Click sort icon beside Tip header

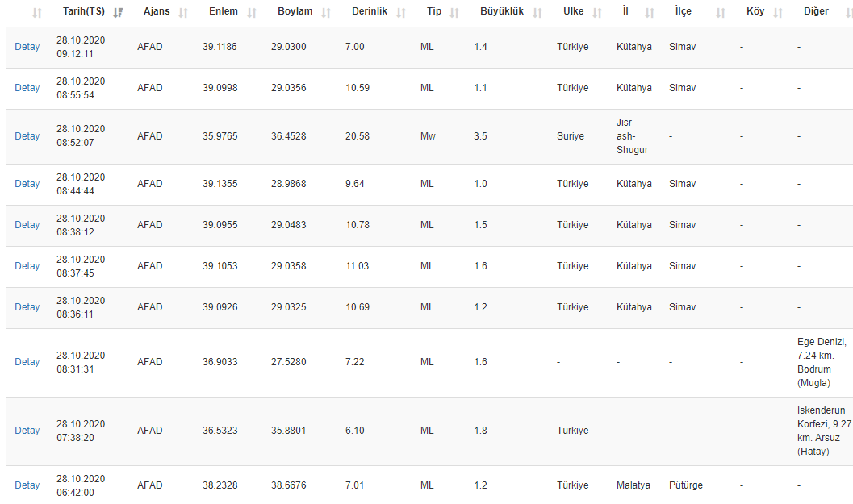click(454, 13)
